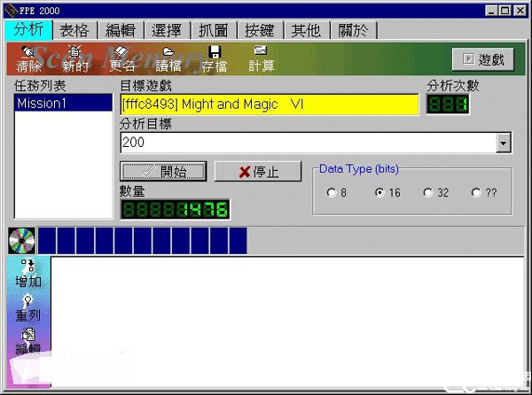Click the FPE 2000 title bar chip icon
This screenshot has width=532, height=395.
12,11
